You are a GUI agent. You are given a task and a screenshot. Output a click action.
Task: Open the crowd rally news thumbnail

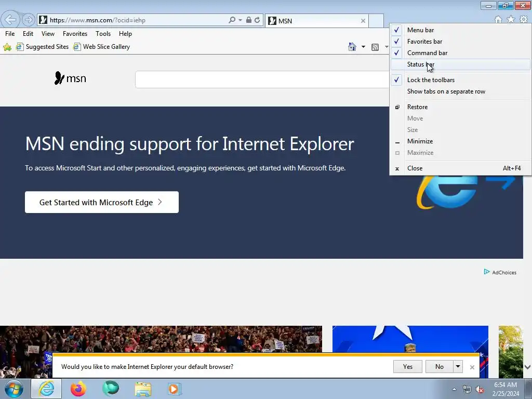[161, 339]
